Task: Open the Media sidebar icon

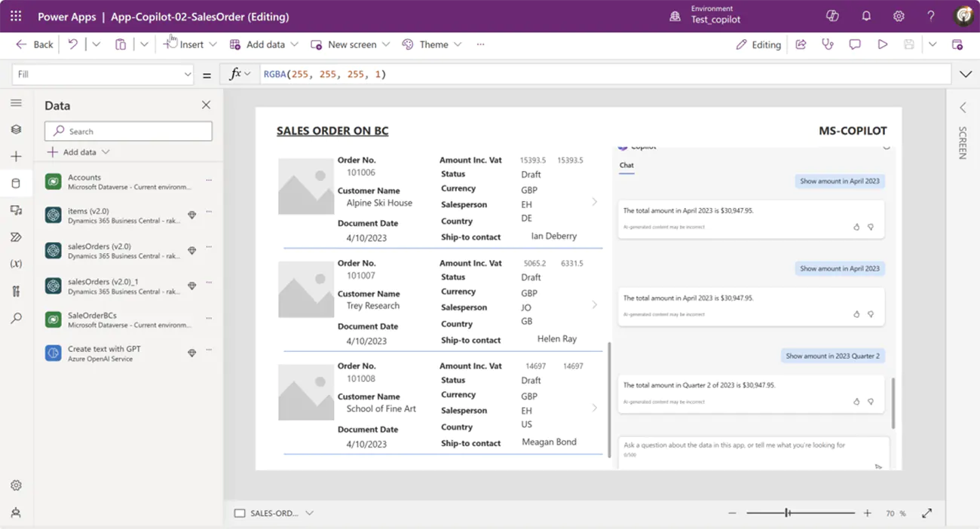Action: click(x=16, y=210)
